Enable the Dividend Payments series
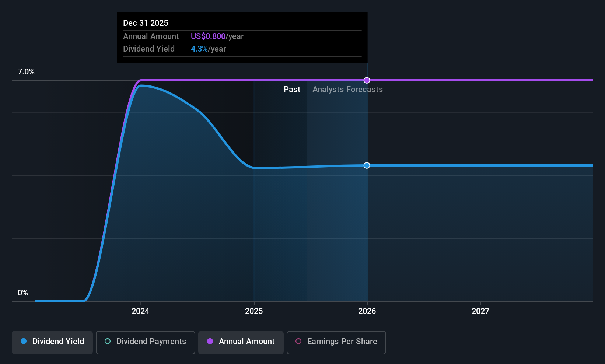Viewport: 605px width, 364px height. pos(145,343)
